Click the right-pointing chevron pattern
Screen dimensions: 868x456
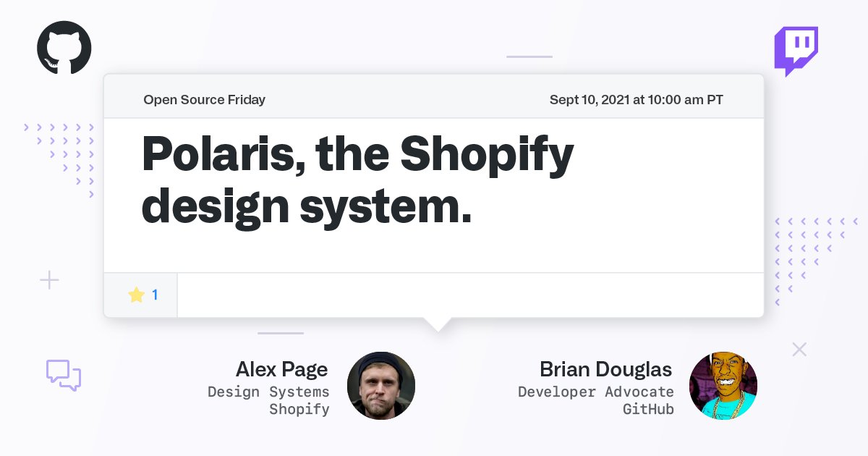click(59, 161)
